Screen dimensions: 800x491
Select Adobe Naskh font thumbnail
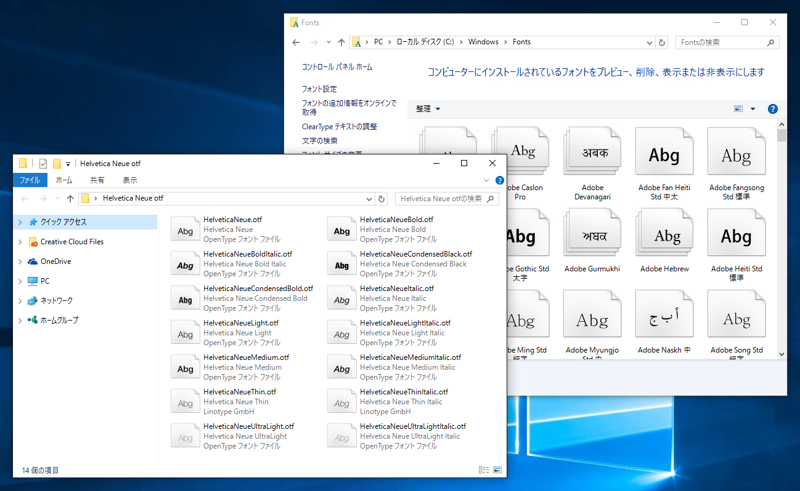664,315
